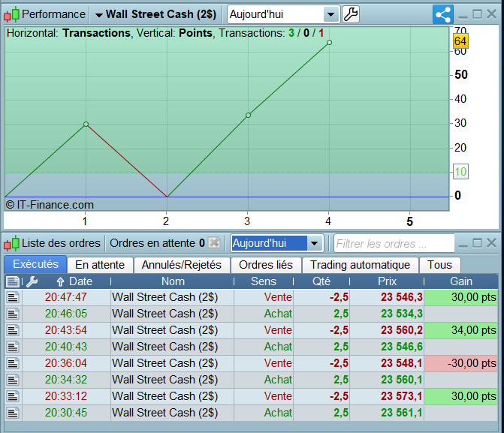
Task: Click the Nom column header
Action: [173, 281]
